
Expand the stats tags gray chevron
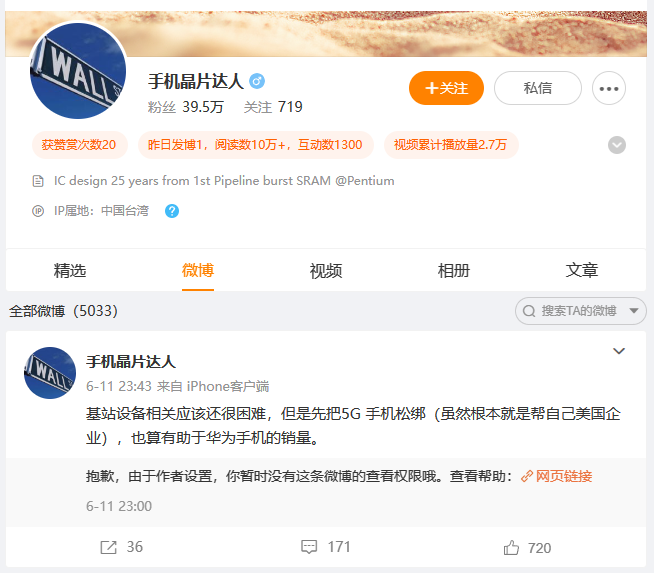pos(616,145)
